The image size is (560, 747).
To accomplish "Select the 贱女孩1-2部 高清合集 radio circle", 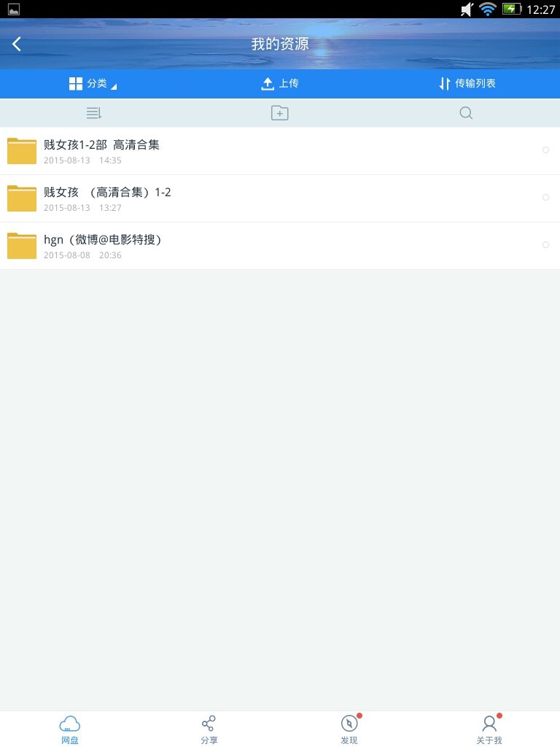I will pyautogui.click(x=545, y=150).
